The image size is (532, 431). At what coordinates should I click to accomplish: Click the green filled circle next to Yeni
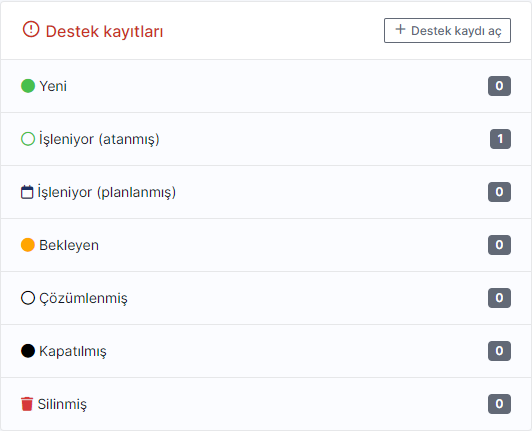point(28,86)
